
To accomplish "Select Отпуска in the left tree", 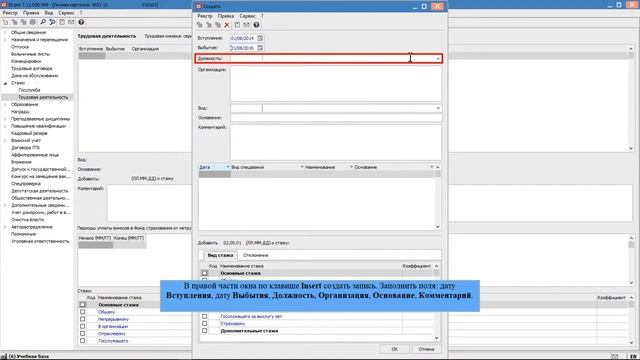I will tap(20, 47).
